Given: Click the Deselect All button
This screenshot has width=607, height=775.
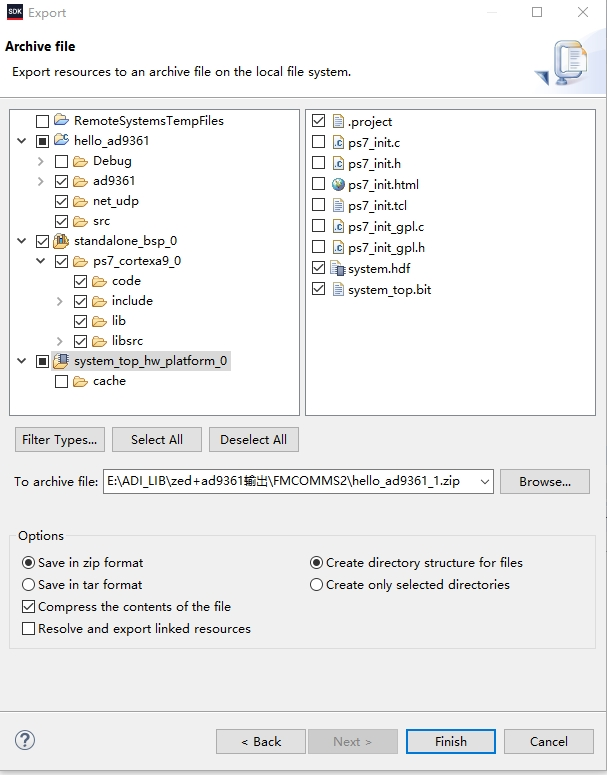Looking at the screenshot, I should coord(254,439).
